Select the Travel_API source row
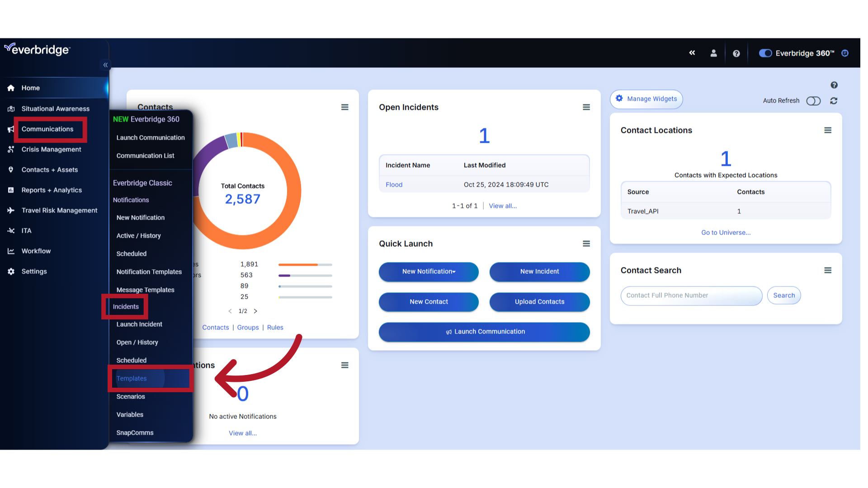The image size is (868, 488). pyautogui.click(x=726, y=211)
